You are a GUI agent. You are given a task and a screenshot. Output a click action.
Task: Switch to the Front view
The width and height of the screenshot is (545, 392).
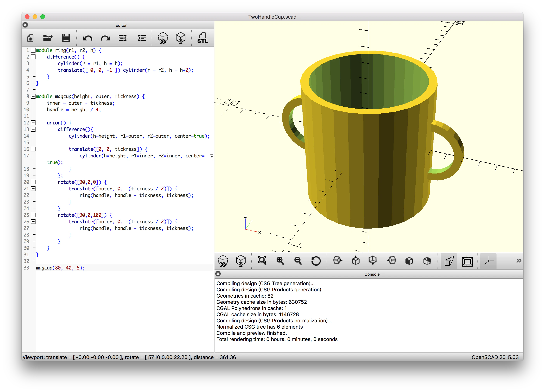pos(409,261)
